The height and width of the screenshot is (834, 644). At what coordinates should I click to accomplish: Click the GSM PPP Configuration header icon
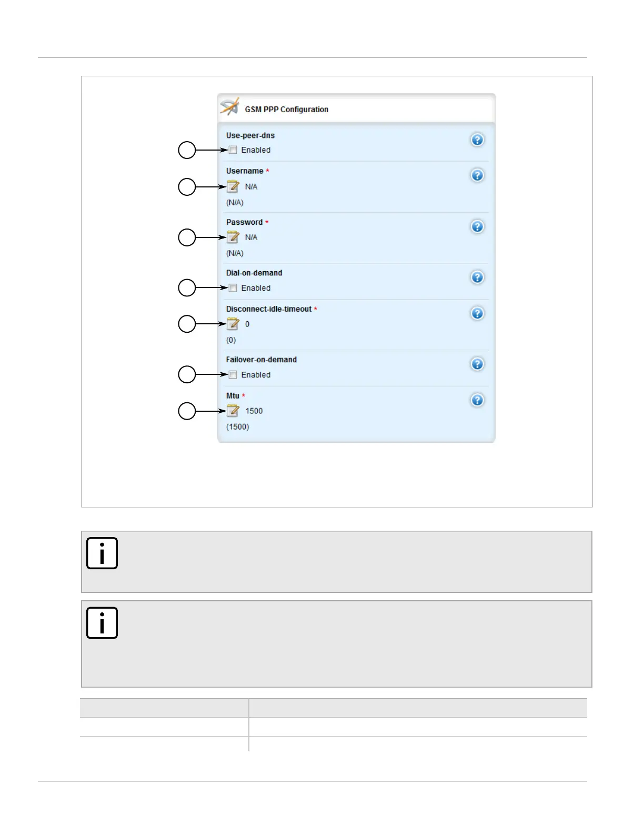(230, 107)
